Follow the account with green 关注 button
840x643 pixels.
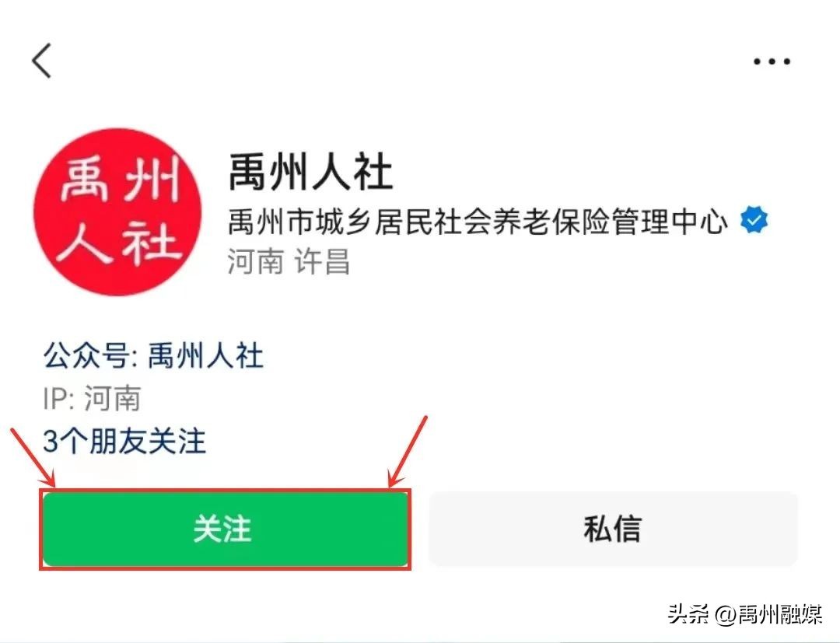pyautogui.click(x=226, y=529)
